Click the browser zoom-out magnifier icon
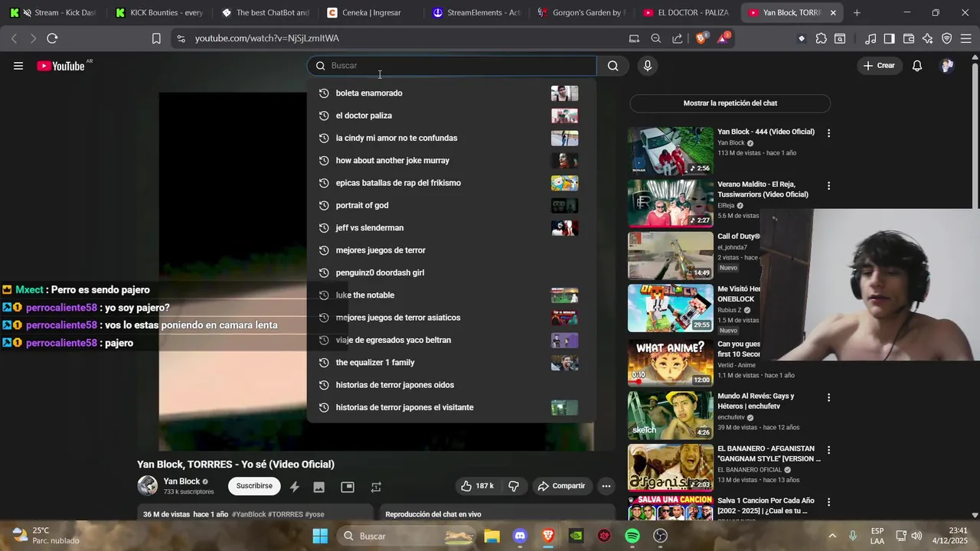Image resolution: width=980 pixels, height=551 pixels. pos(656,38)
